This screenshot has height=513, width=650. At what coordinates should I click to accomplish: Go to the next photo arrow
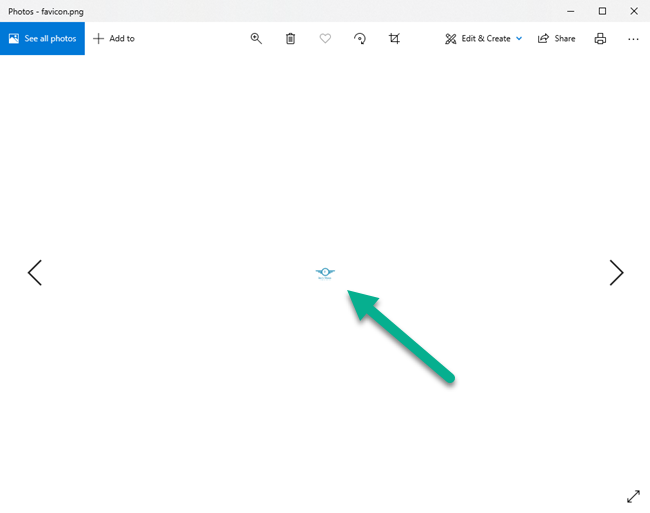(616, 273)
